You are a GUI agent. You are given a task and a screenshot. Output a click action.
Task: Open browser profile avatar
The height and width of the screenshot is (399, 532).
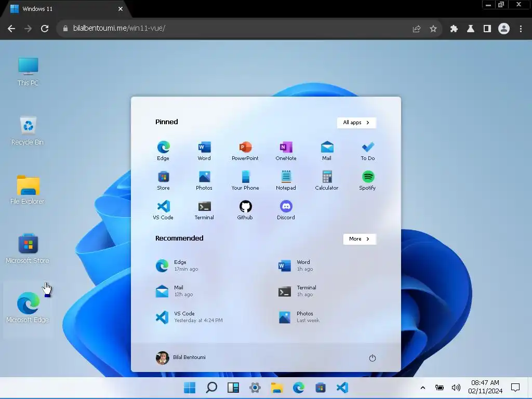point(504,29)
